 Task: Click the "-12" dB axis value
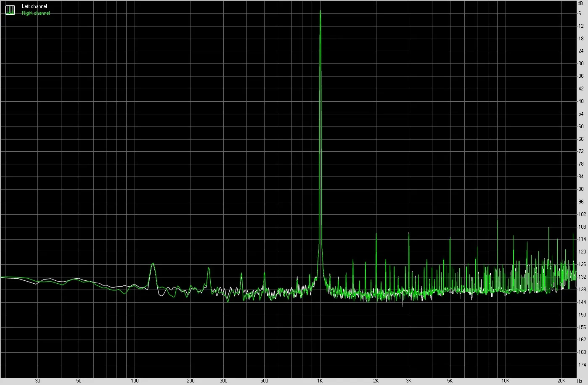[580, 26]
